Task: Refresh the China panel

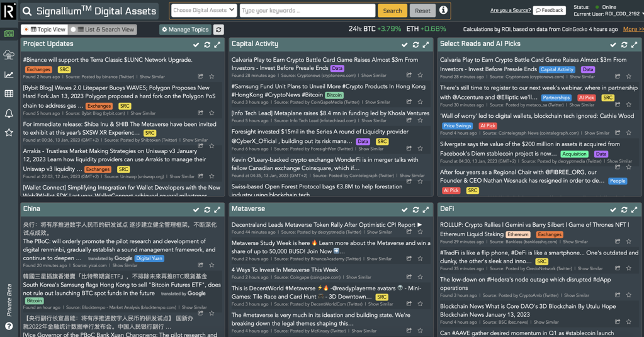Action: tap(207, 210)
